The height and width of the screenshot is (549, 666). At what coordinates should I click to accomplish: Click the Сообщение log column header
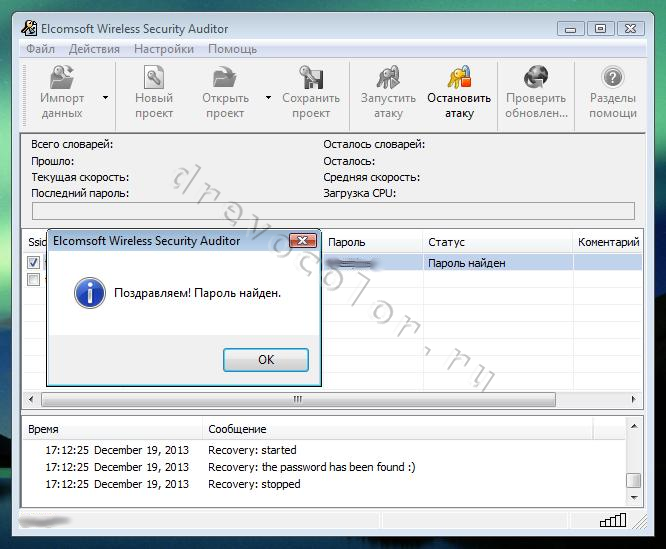coord(397,429)
